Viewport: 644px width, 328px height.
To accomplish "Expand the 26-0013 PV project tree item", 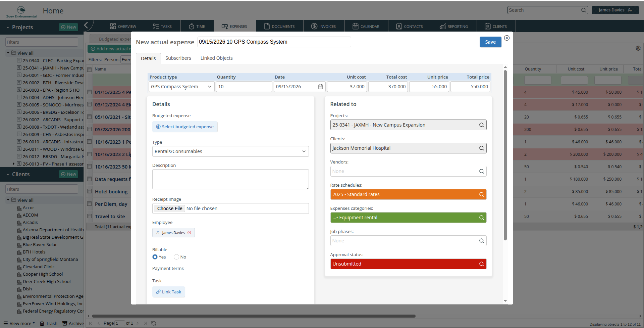I will point(13,164).
